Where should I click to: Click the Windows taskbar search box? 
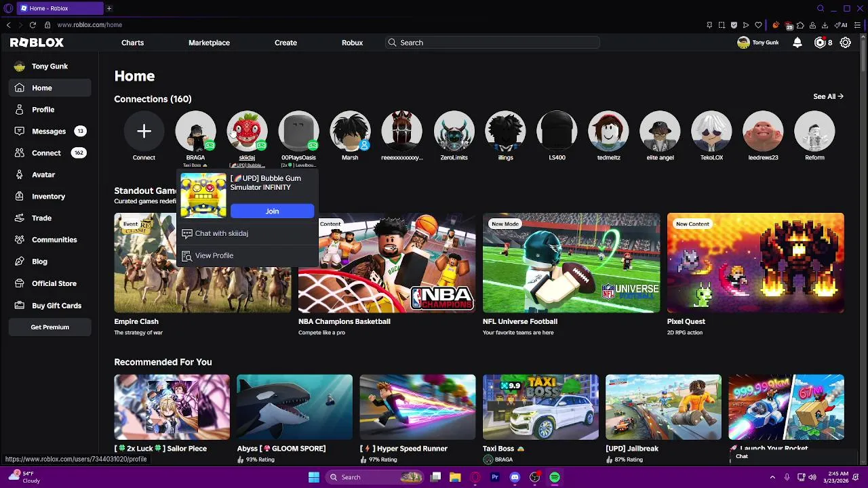(x=374, y=477)
